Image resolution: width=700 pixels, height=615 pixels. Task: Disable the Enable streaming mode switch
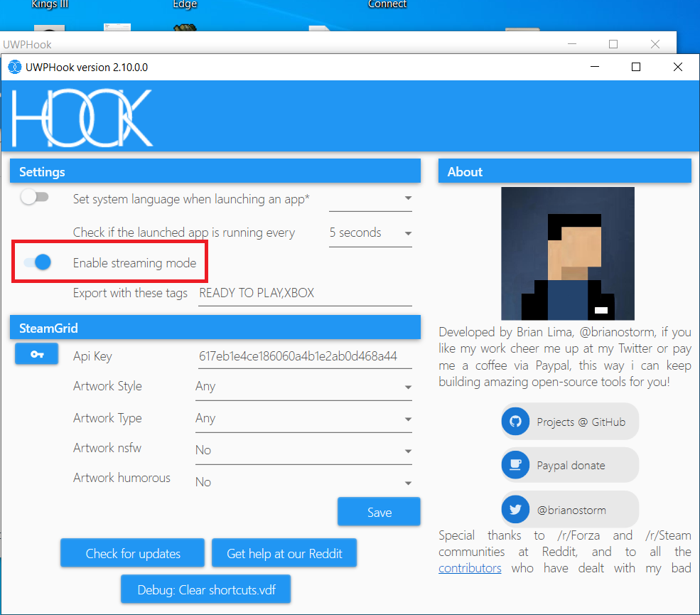click(38, 262)
